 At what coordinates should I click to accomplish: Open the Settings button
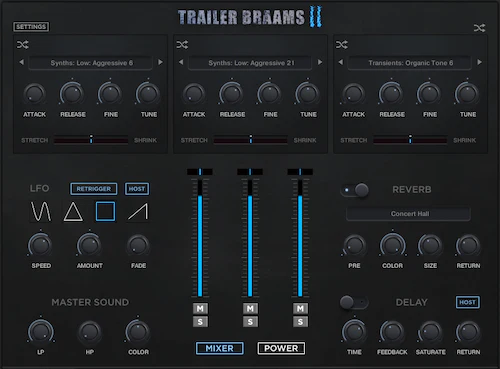tap(31, 27)
